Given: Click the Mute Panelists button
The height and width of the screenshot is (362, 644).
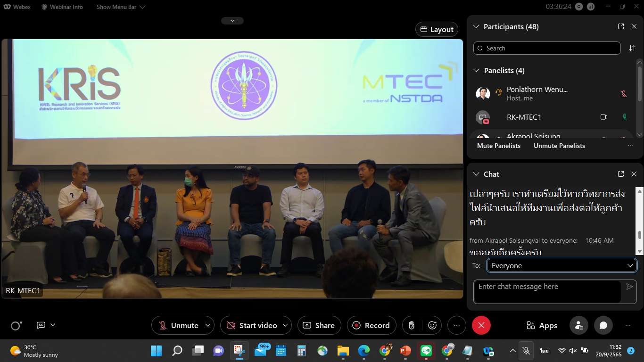Looking at the screenshot, I should [x=499, y=146].
